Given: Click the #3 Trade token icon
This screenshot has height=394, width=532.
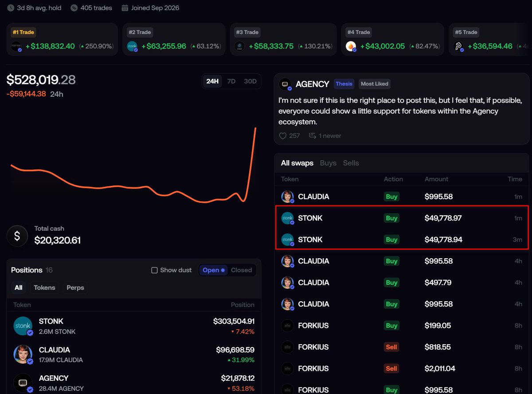Looking at the screenshot, I should click(x=240, y=46).
